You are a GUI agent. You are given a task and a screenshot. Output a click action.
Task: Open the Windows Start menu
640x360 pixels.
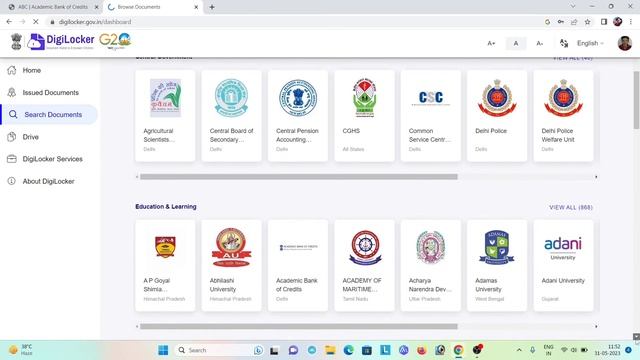click(x=163, y=350)
